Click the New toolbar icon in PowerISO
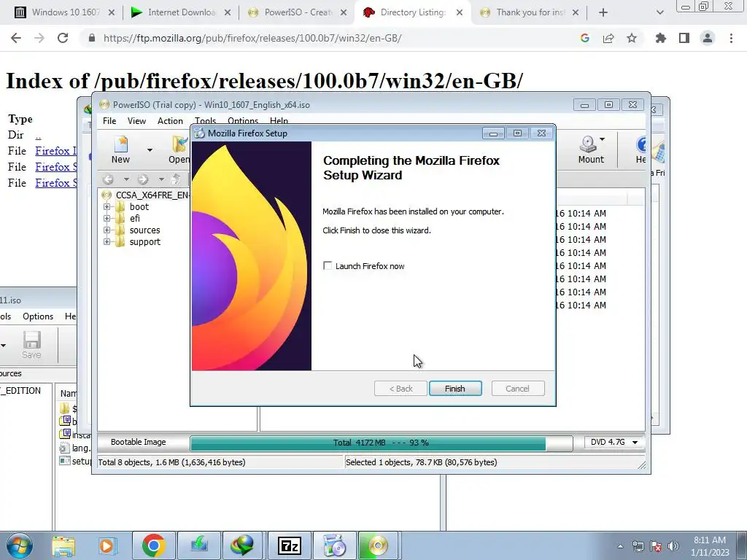 [x=121, y=149]
